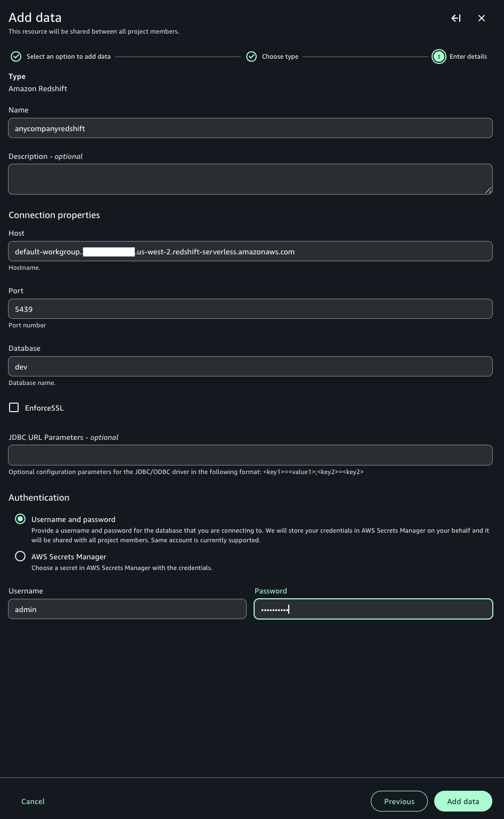Screen dimensions: 504x819
Task: Focus the Name input field
Action: coord(250,128)
